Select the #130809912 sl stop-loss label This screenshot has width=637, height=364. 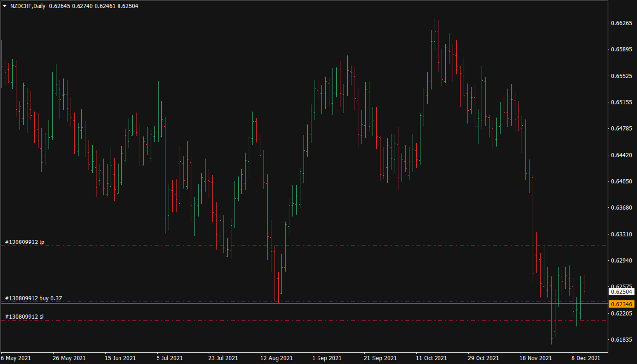coord(25,316)
